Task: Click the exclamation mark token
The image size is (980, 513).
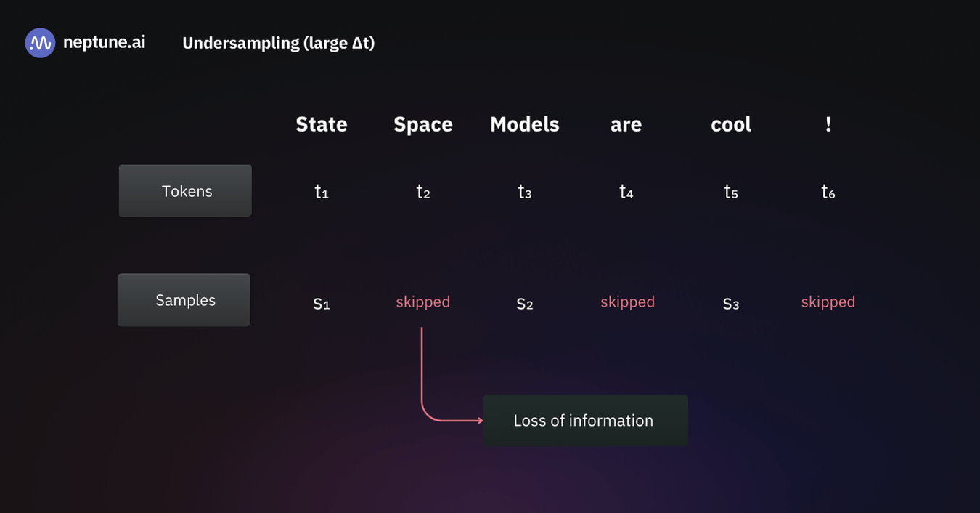Action: [828, 124]
